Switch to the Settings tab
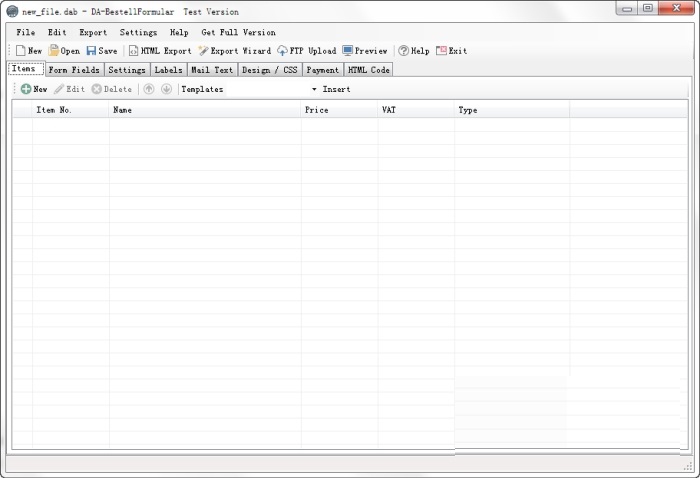The width and height of the screenshot is (700, 478). [x=127, y=70]
